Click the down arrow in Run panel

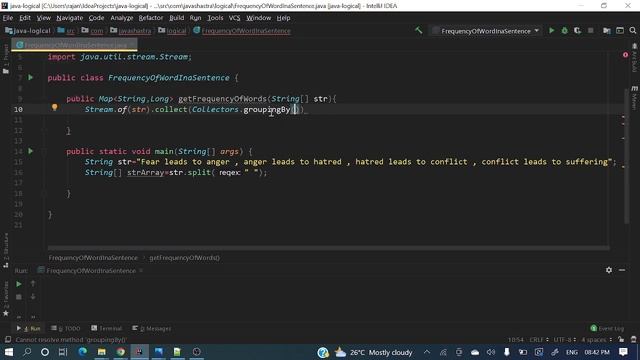point(33,297)
